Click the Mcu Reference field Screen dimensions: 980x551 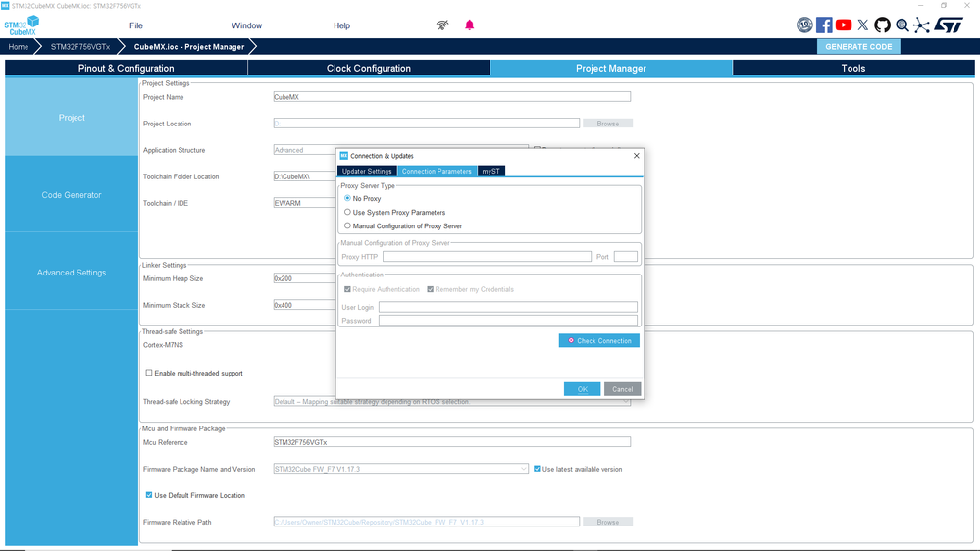pyautogui.click(x=452, y=442)
